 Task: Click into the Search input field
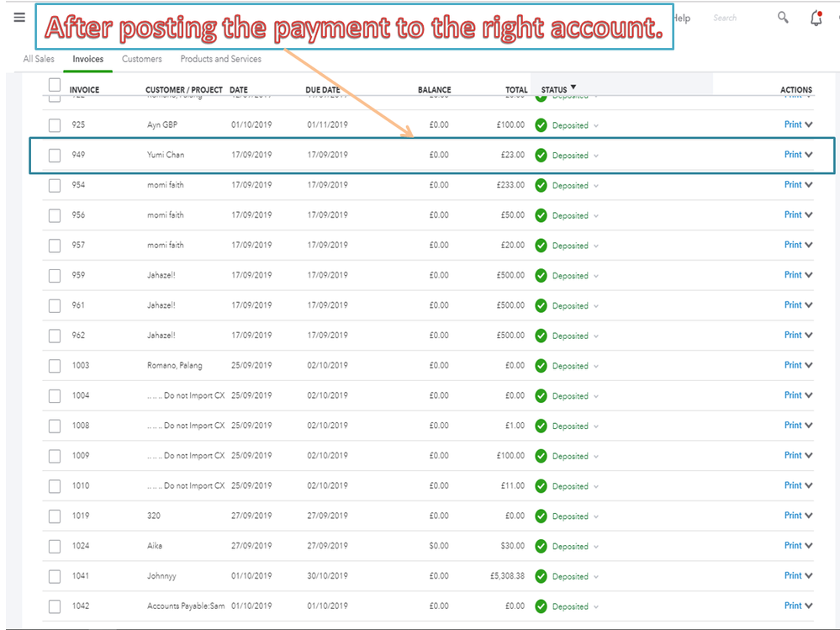(x=725, y=18)
